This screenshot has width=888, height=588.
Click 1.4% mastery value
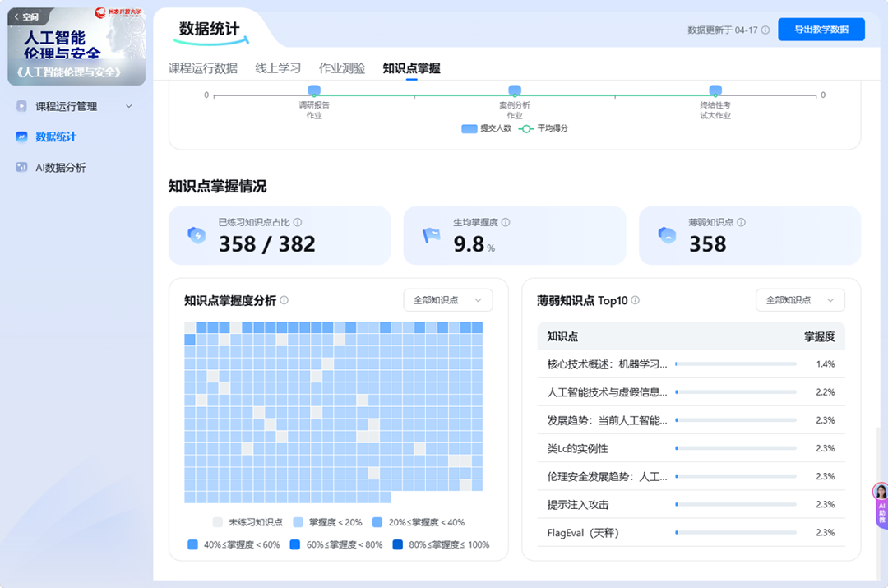tap(826, 364)
